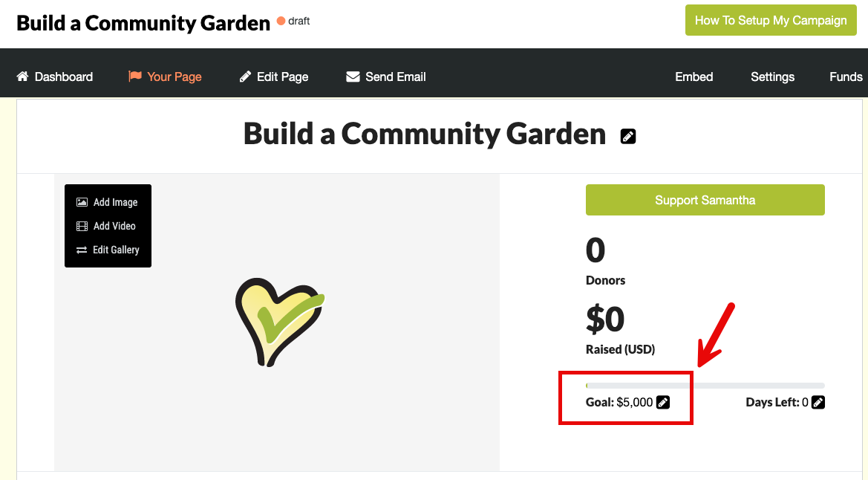
Task: Click the fundraising progress bar
Action: [705, 385]
